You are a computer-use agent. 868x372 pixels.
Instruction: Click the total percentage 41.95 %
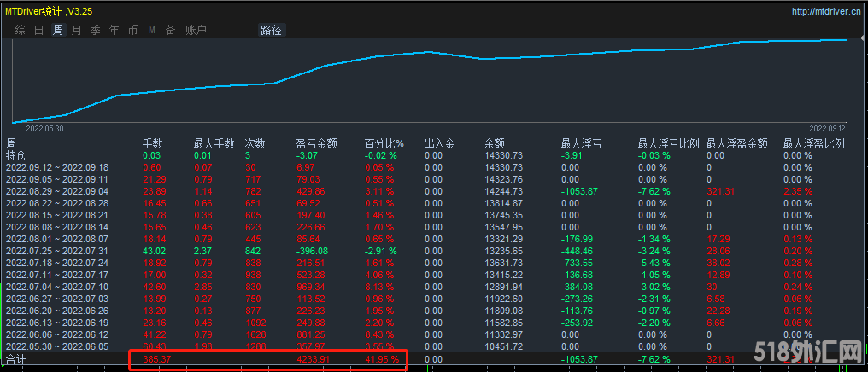click(x=381, y=360)
